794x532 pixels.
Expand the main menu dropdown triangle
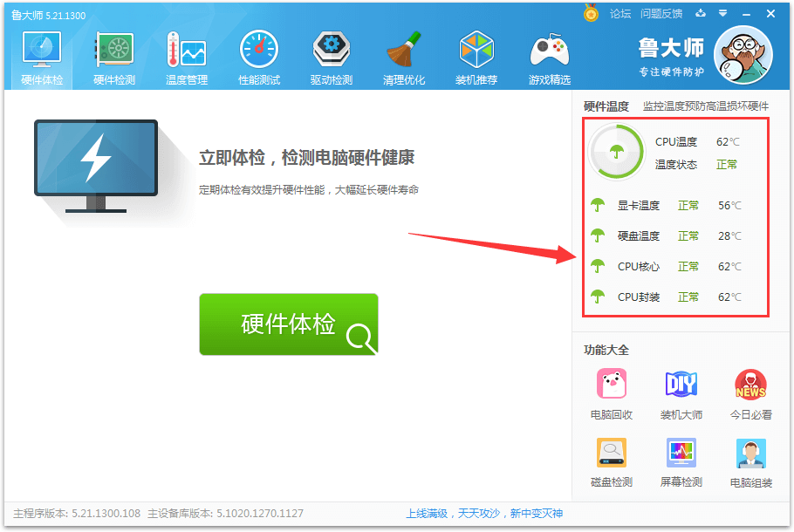(722, 13)
